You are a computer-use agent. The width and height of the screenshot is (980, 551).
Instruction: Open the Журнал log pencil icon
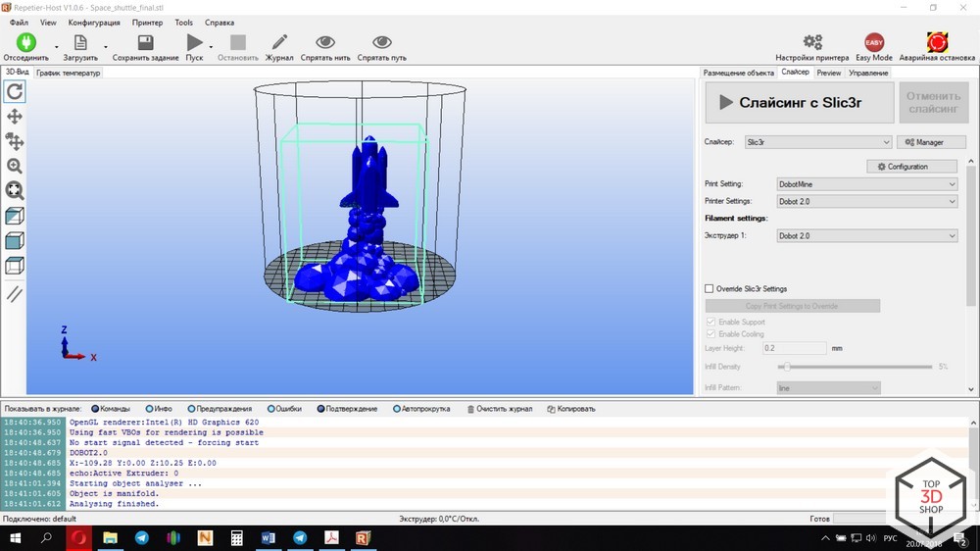point(279,42)
